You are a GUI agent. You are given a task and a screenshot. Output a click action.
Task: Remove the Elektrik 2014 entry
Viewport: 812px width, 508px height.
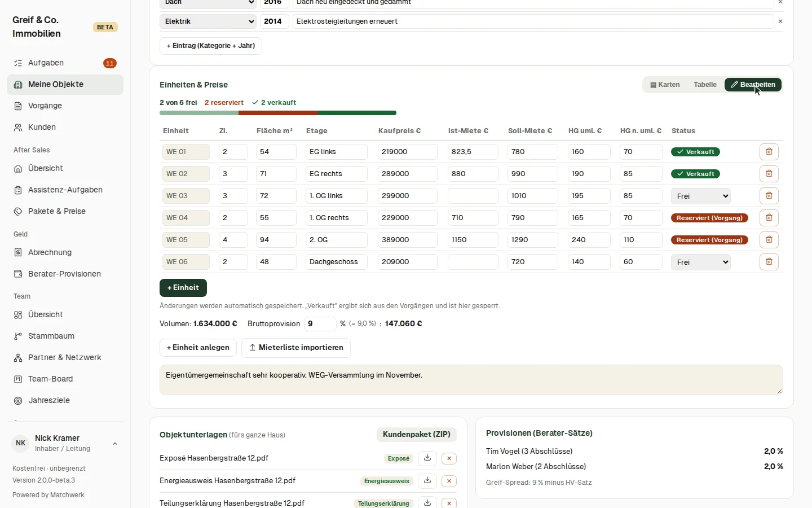tap(780, 21)
